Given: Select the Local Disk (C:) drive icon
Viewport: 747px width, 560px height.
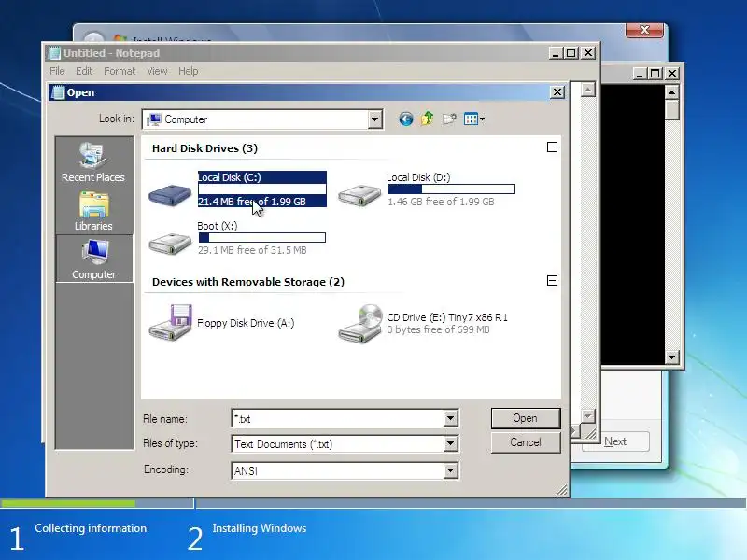Looking at the screenshot, I should pyautogui.click(x=170, y=195).
